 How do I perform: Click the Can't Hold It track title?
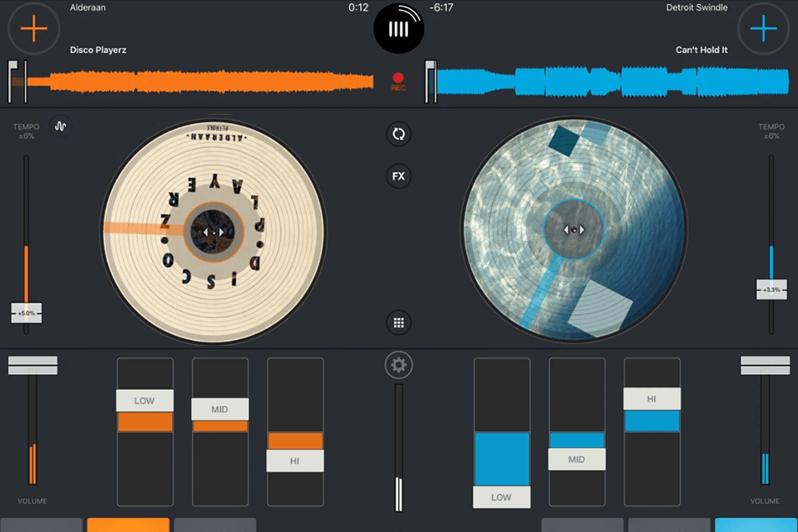[x=702, y=50]
